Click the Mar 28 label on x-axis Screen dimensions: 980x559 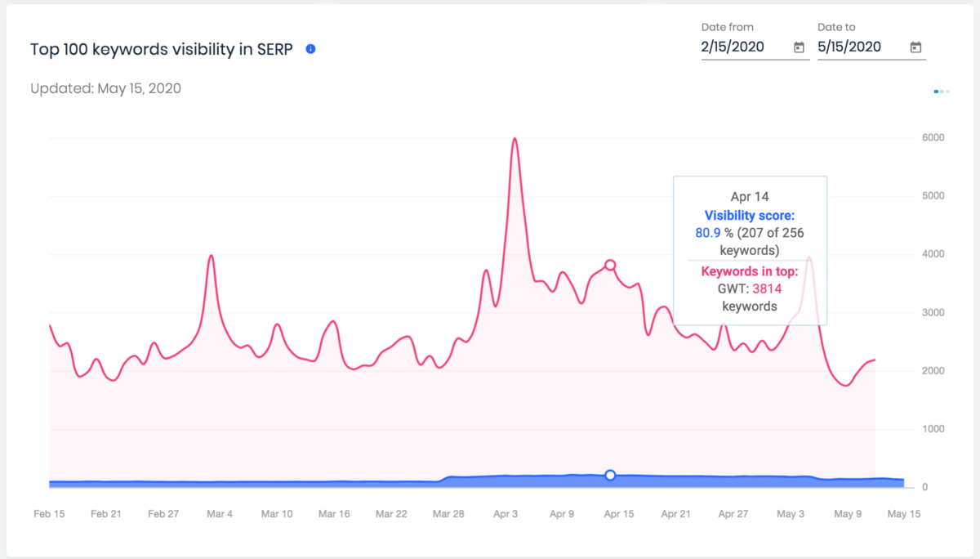[448, 514]
